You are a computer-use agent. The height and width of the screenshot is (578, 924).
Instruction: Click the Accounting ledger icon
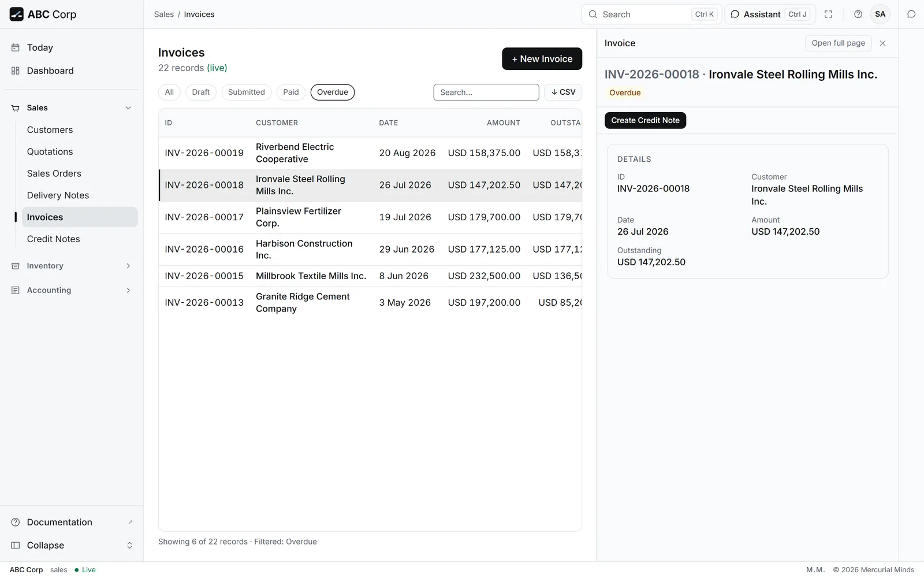16,290
